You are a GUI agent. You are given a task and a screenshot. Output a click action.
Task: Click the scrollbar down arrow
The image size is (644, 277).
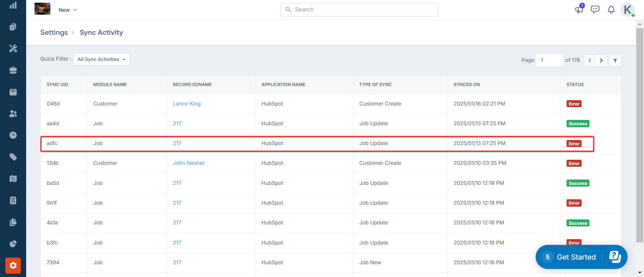tap(640, 273)
